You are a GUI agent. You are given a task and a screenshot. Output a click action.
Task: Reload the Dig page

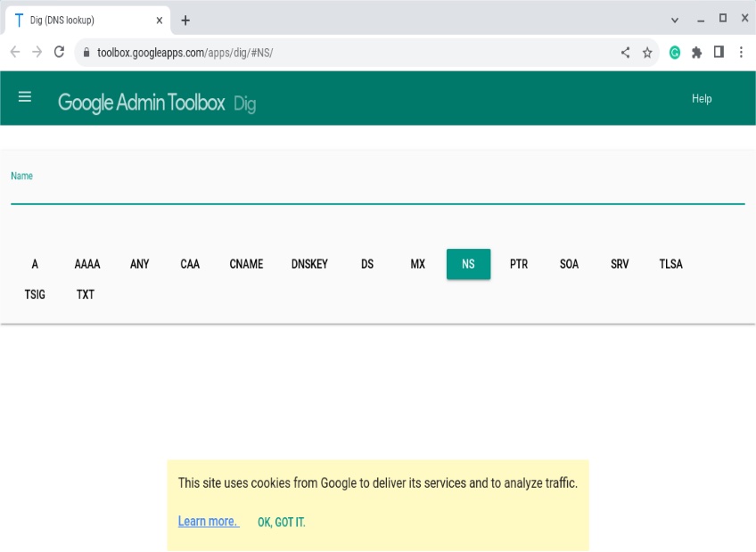(x=60, y=52)
